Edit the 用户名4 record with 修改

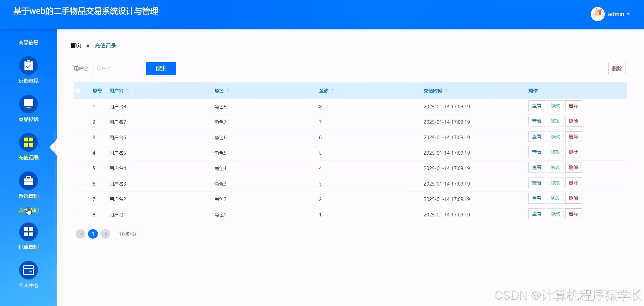point(555,167)
